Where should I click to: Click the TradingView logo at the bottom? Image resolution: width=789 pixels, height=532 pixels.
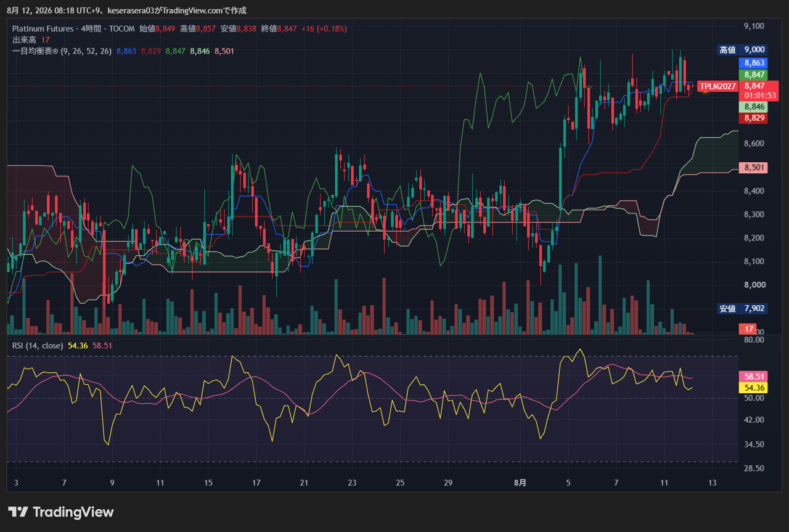(61, 512)
